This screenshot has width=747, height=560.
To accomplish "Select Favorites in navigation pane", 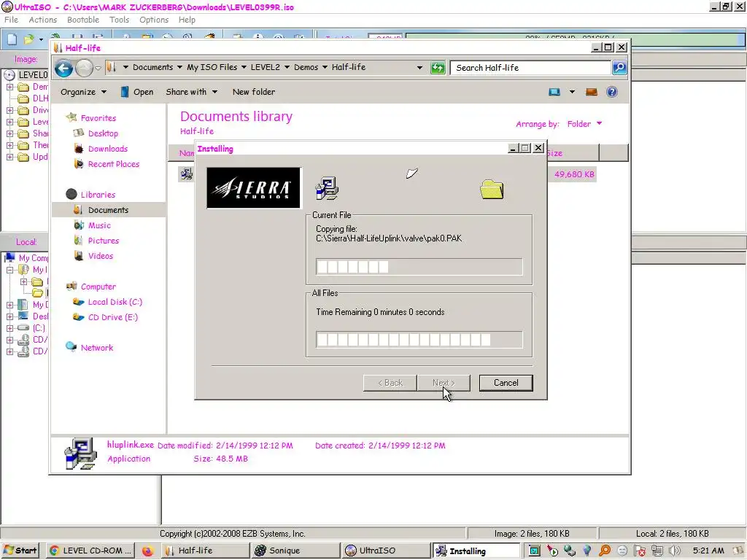I will [98, 117].
